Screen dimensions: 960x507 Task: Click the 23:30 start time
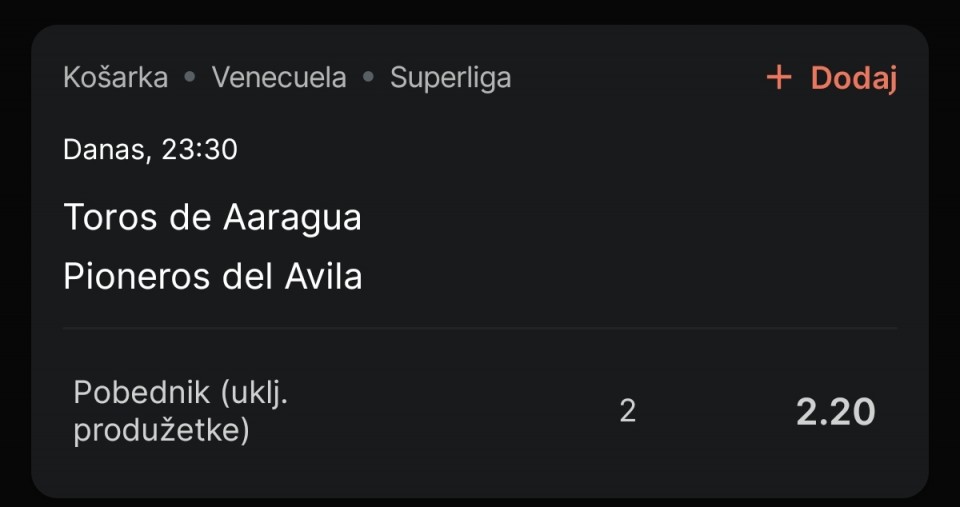pyautogui.click(x=200, y=149)
